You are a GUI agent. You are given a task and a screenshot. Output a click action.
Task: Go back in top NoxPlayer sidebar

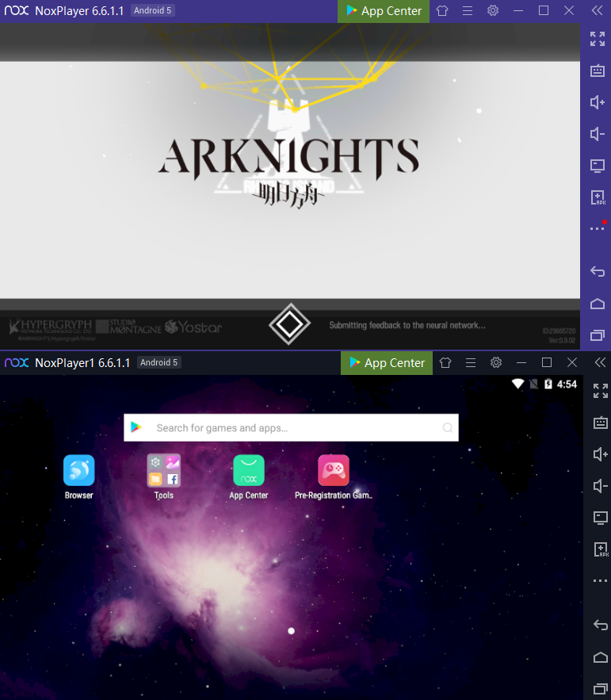598,271
